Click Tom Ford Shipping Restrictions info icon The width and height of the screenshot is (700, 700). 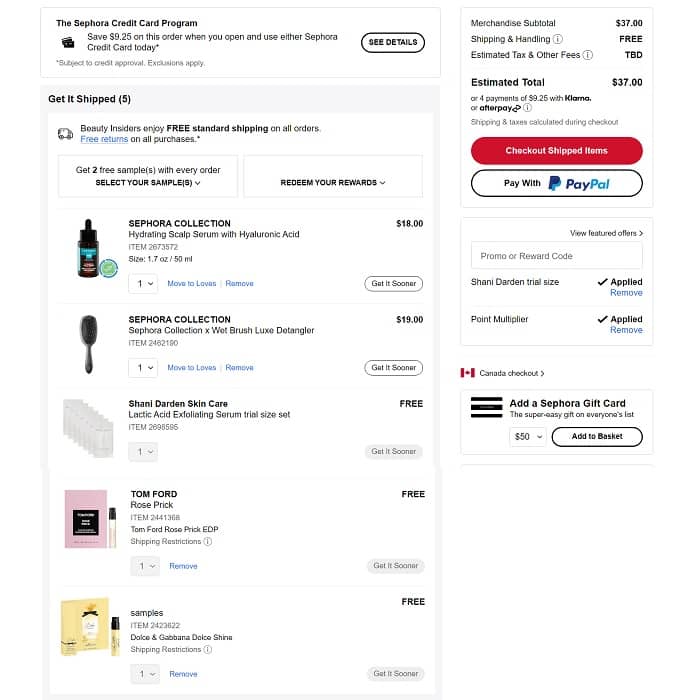(x=208, y=541)
